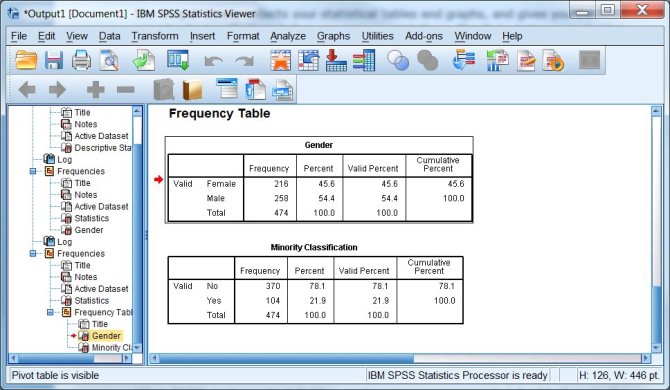Click the script edit pencil icon
This screenshot has width=670, height=390.
tap(526, 60)
